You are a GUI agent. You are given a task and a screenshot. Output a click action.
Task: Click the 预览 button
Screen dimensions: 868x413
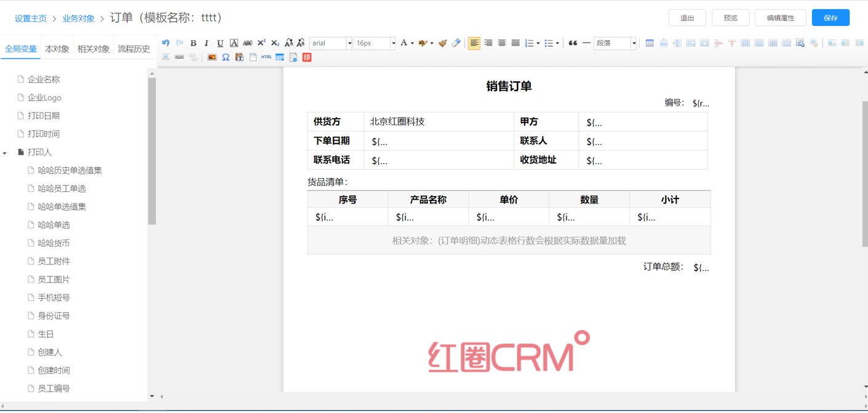(x=730, y=18)
